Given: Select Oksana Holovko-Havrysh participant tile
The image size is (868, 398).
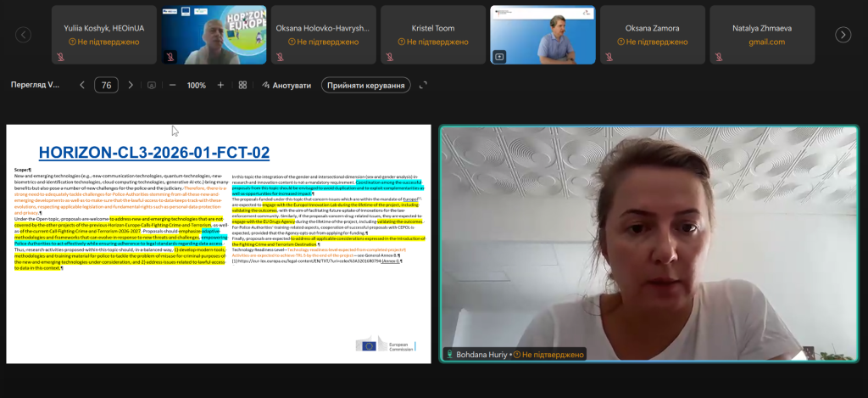Looking at the screenshot, I should (x=323, y=35).
